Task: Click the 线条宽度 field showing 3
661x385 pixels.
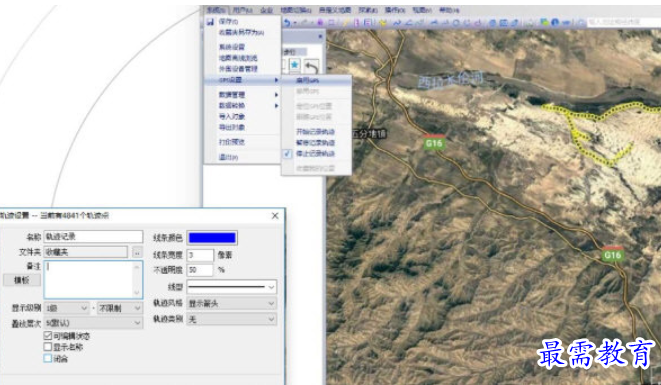Action: click(200, 255)
